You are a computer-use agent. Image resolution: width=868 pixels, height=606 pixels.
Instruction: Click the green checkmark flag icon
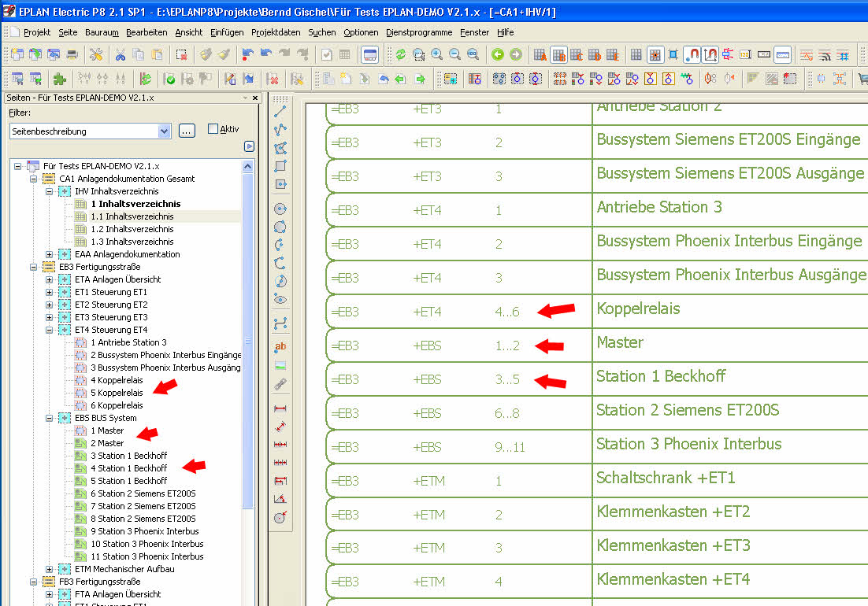[x=169, y=79]
